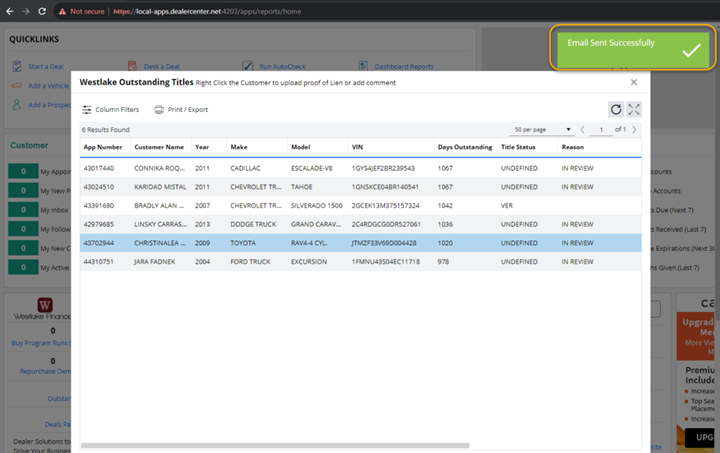This screenshot has height=453, width=720.
Task: Click the Start a Deal clipboard icon
Action: (17, 67)
